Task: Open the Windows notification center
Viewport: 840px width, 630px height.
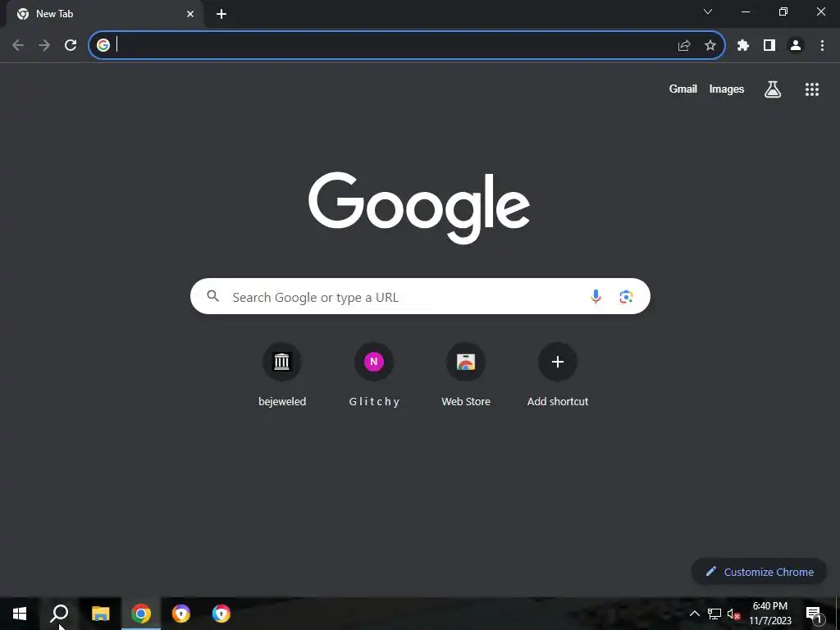Action: (x=815, y=614)
